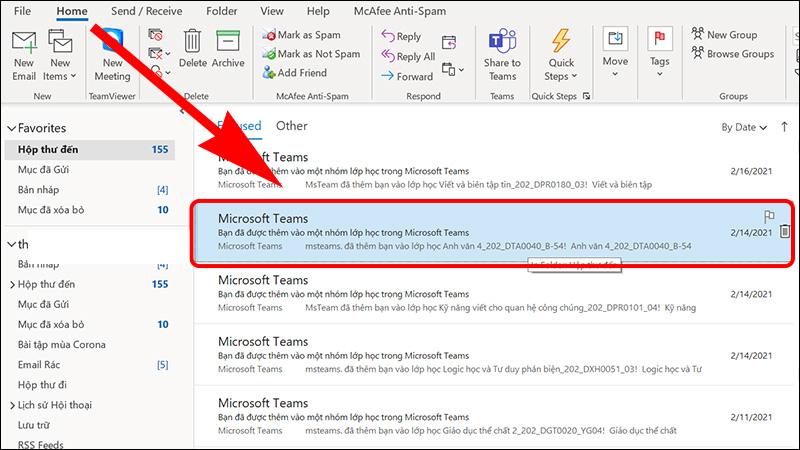This screenshot has width=800, height=450.
Task: Click Reply All
Action: point(408,56)
